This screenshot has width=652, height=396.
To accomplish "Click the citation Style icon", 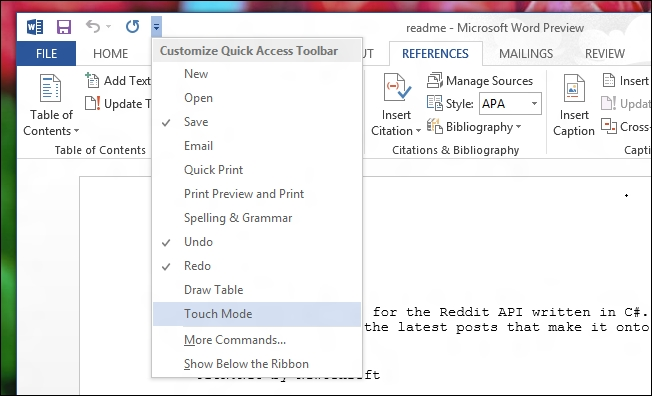I will coord(435,103).
